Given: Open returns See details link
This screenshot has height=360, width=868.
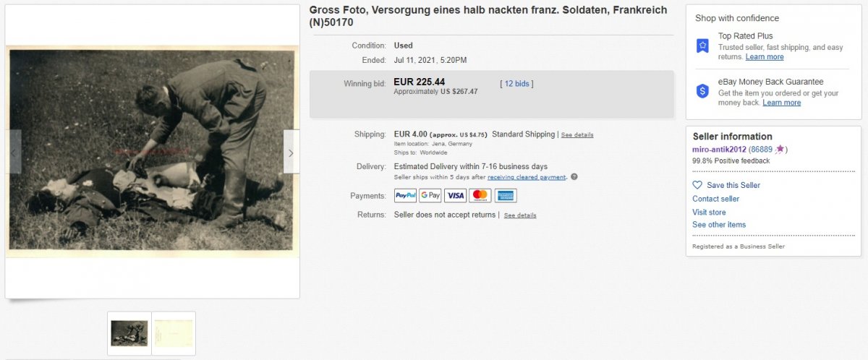Looking at the screenshot, I should [x=520, y=215].
